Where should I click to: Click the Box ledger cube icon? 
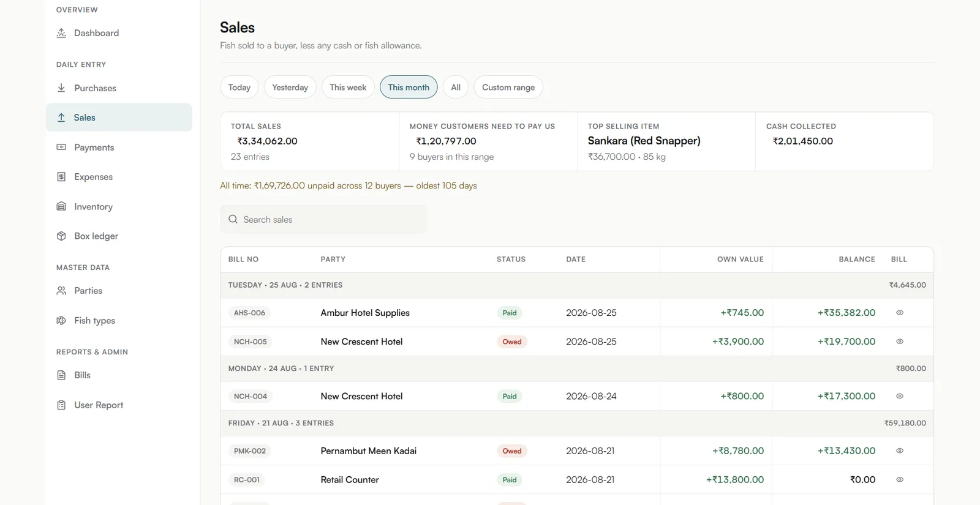pyautogui.click(x=61, y=236)
